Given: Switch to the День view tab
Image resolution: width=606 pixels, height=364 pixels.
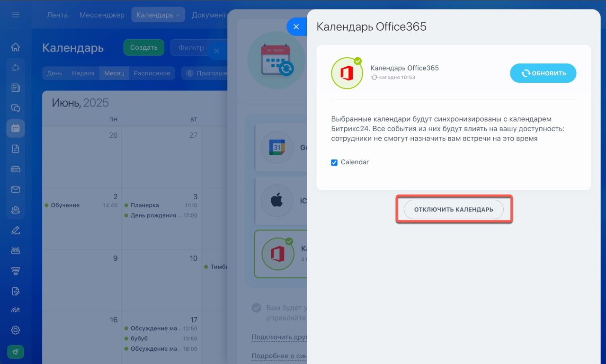Looking at the screenshot, I should coord(54,73).
